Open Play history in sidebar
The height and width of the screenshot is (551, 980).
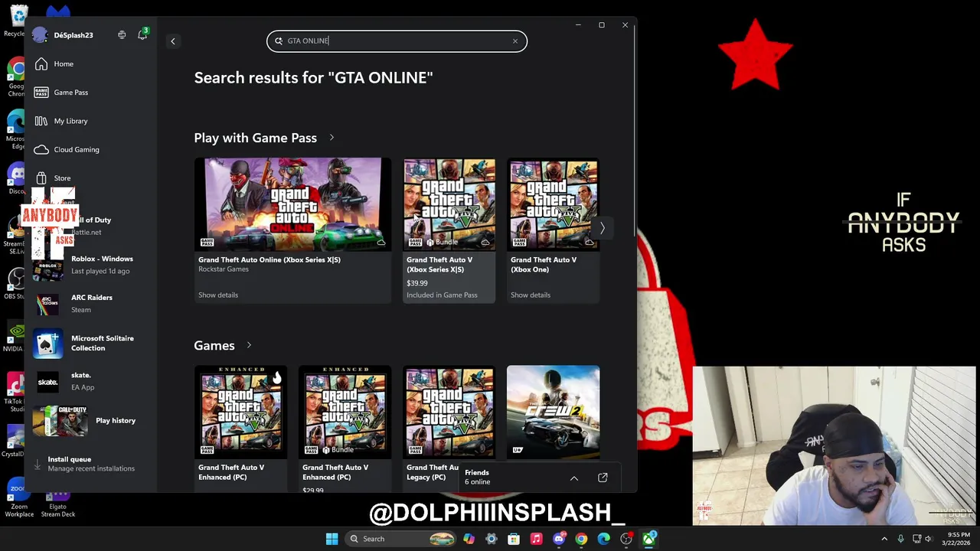(92, 421)
